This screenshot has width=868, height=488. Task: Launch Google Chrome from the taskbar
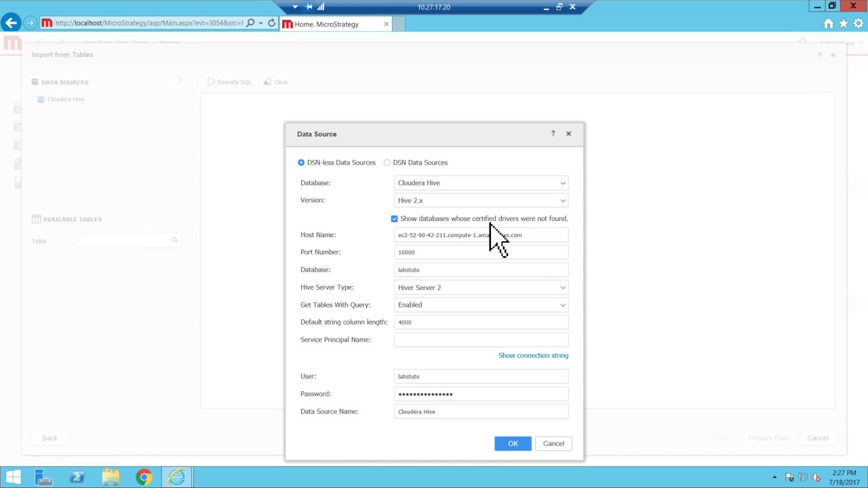click(144, 477)
